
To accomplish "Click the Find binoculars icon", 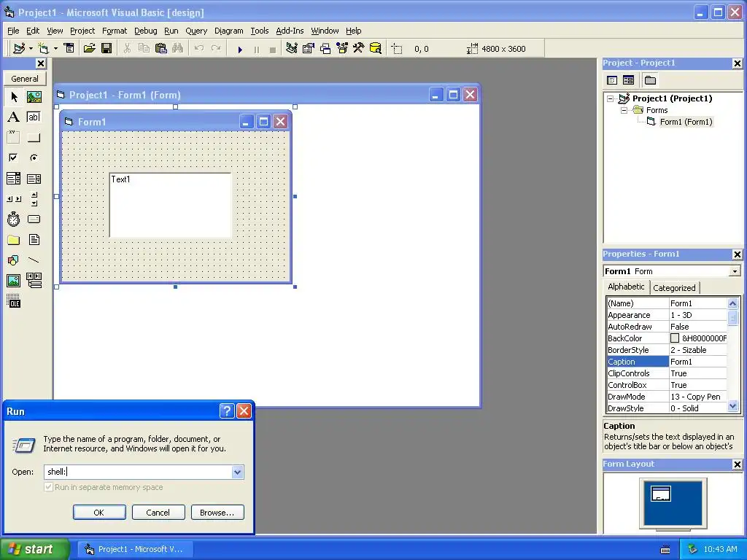I will (x=178, y=48).
